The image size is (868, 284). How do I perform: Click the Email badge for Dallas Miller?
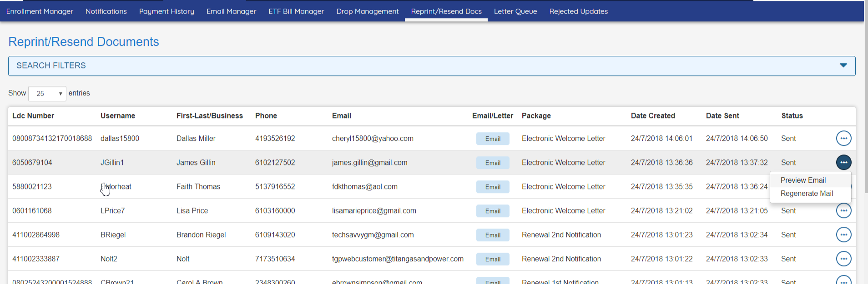[493, 139]
